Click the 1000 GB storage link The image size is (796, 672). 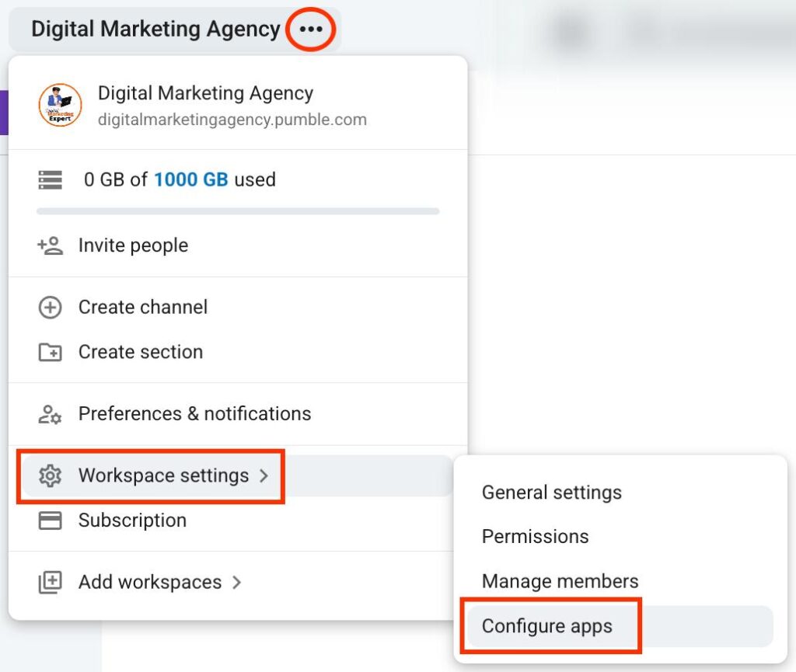point(191,179)
